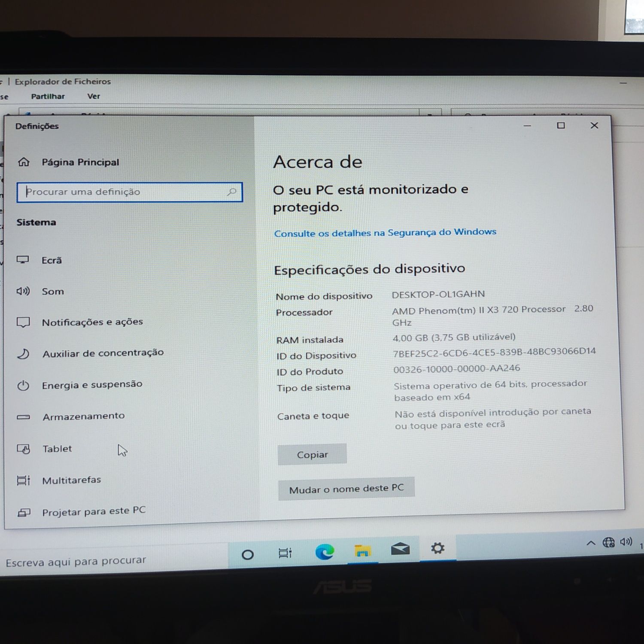Image resolution: width=644 pixels, height=644 pixels.
Task: Launch Microsoft Edge from the taskbar
Action: coord(325,551)
